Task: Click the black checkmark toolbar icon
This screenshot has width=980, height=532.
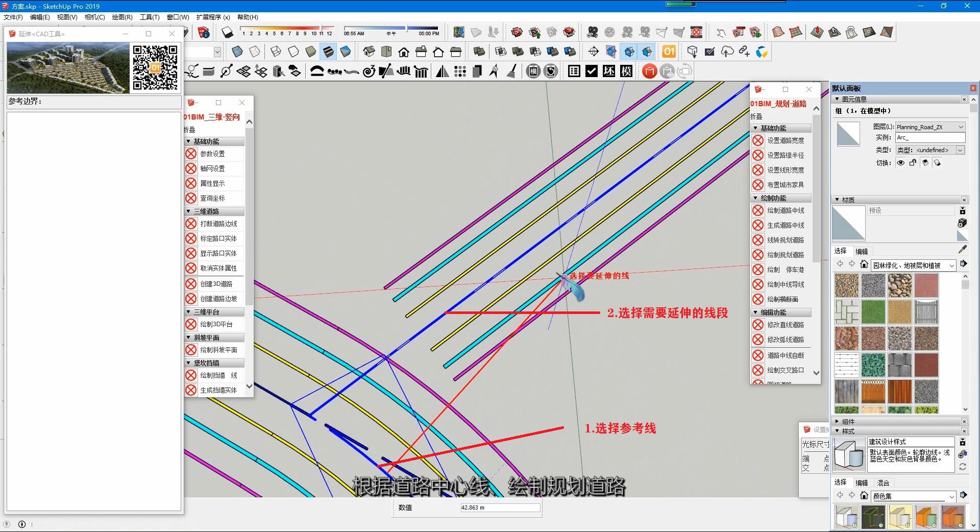Action: coord(592,71)
